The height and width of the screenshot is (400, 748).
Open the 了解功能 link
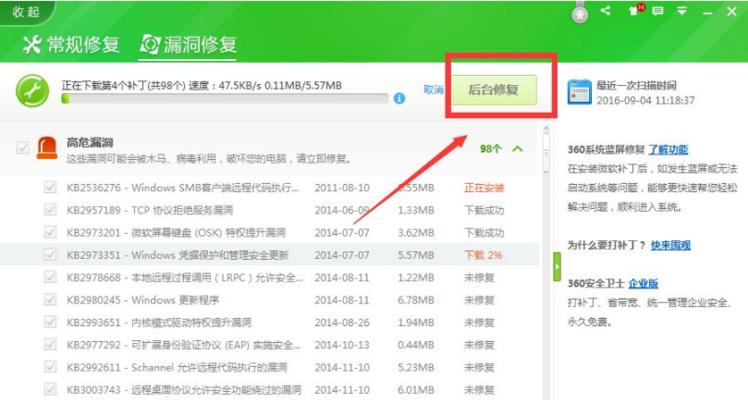pyautogui.click(x=668, y=150)
